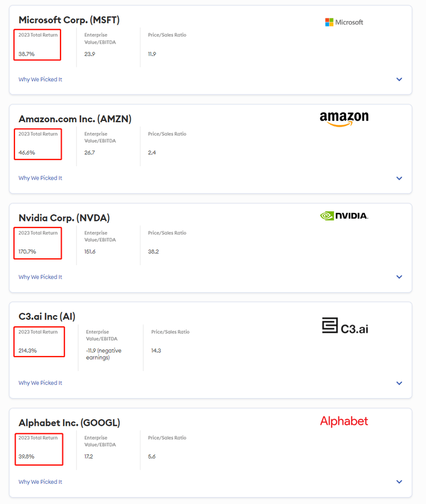Image resolution: width=426 pixels, height=504 pixels.
Task: Open Why We Picked It for C3.ai
Action: click(x=40, y=383)
